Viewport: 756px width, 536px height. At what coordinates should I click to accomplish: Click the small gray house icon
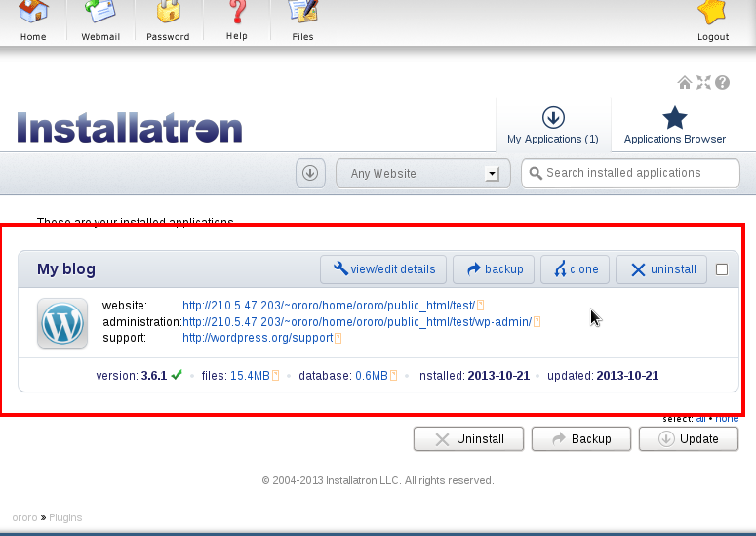pos(684,82)
